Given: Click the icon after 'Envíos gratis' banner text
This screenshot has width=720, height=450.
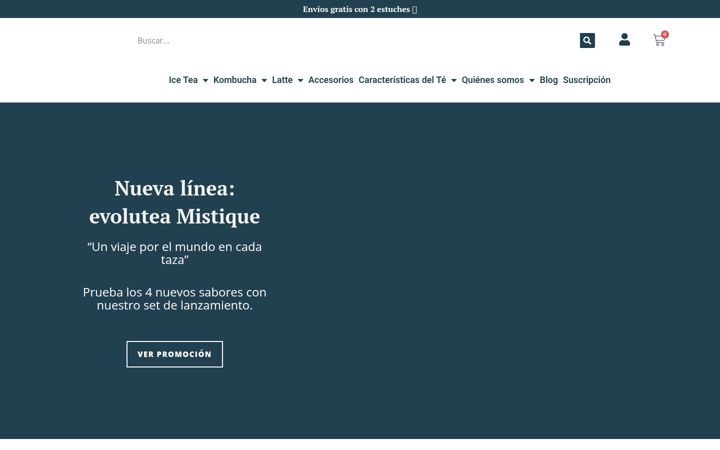Looking at the screenshot, I should [x=414, y=10].
